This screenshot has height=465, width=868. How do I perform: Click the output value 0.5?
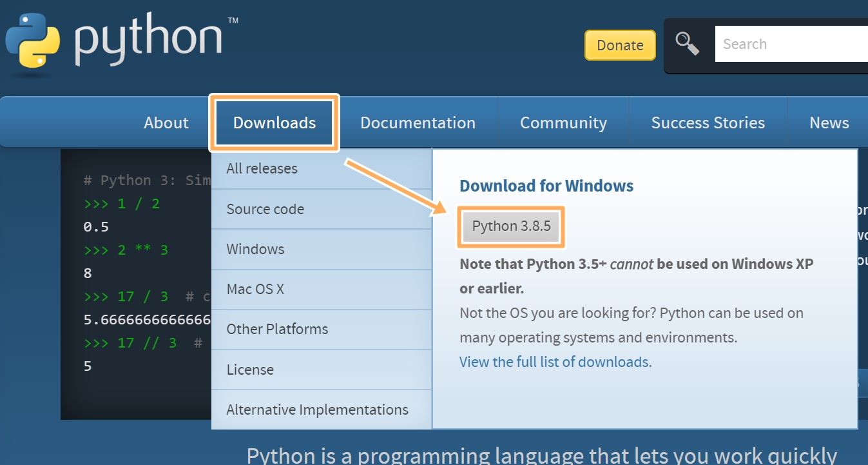click(96, 227)
